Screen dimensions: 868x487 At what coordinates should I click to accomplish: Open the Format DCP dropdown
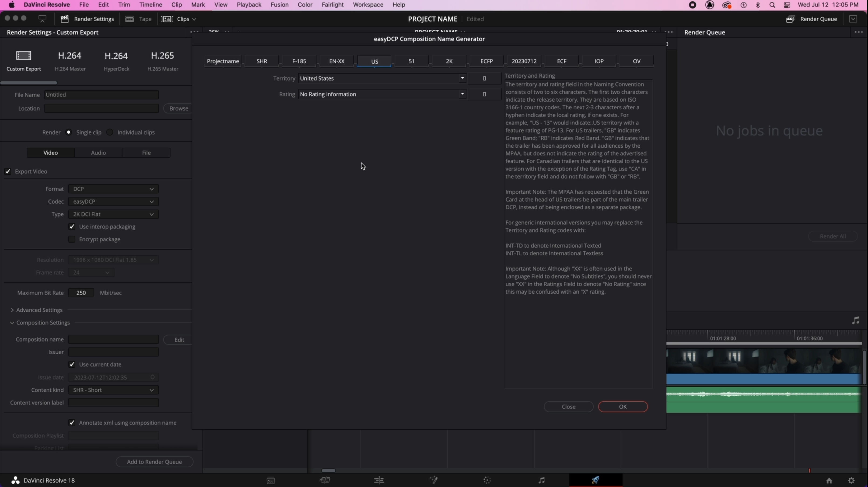coord(113,189)
